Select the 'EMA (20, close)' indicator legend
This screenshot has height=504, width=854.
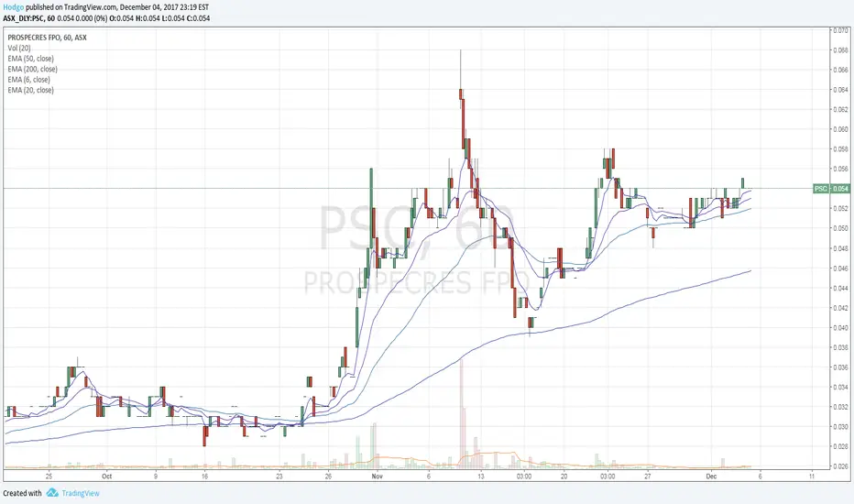tap(30, 90)
